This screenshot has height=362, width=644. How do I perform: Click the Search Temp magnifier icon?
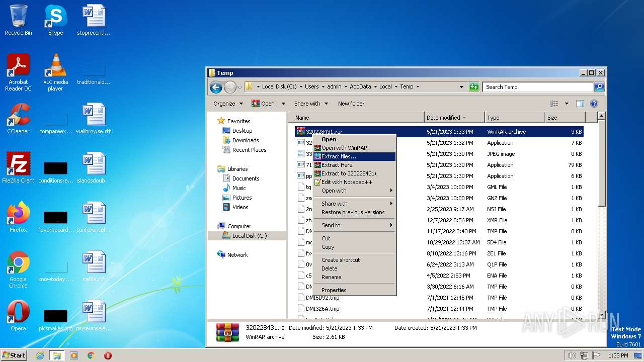click(x=599, y=87)
